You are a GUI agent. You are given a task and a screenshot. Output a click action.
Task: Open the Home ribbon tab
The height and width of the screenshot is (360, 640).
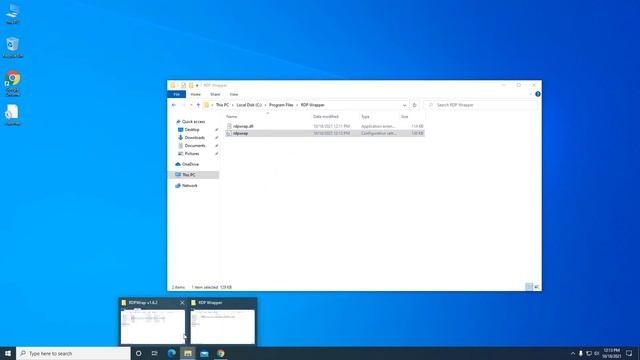pos(196,94)
